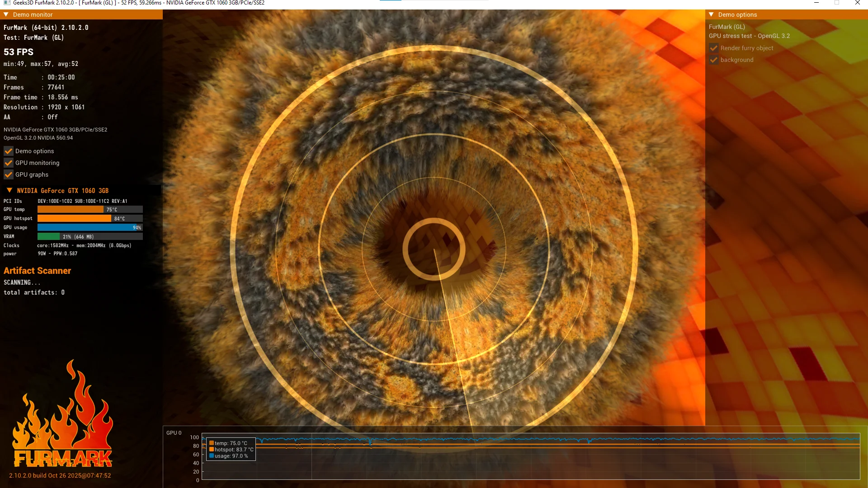Click the VRAM bar showing 21% (646 MB)

click(x=90, y=236)
